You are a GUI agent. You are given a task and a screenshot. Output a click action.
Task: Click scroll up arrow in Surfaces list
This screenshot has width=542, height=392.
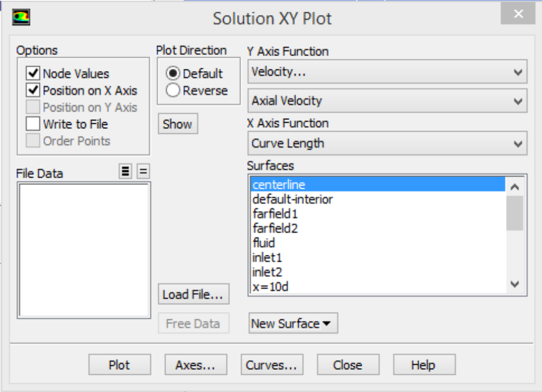pyautogui.click(x=515, y=187)
